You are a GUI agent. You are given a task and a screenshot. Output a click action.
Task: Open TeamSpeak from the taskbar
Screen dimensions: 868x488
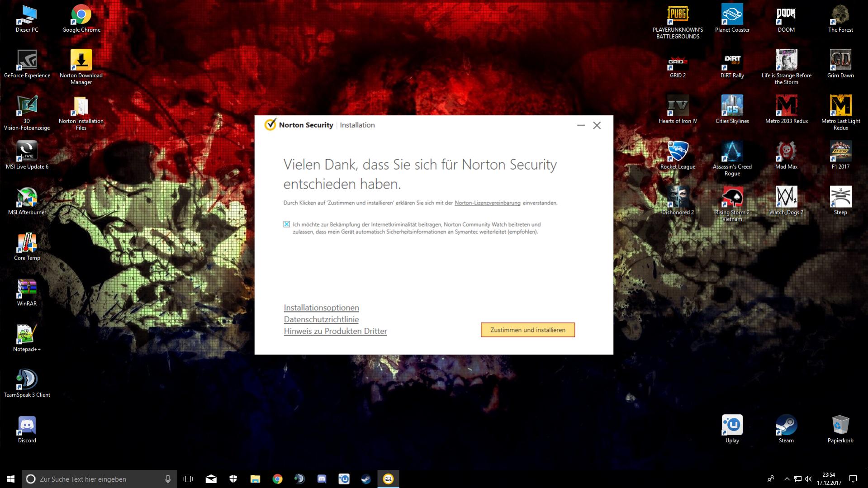click(299, 479)
